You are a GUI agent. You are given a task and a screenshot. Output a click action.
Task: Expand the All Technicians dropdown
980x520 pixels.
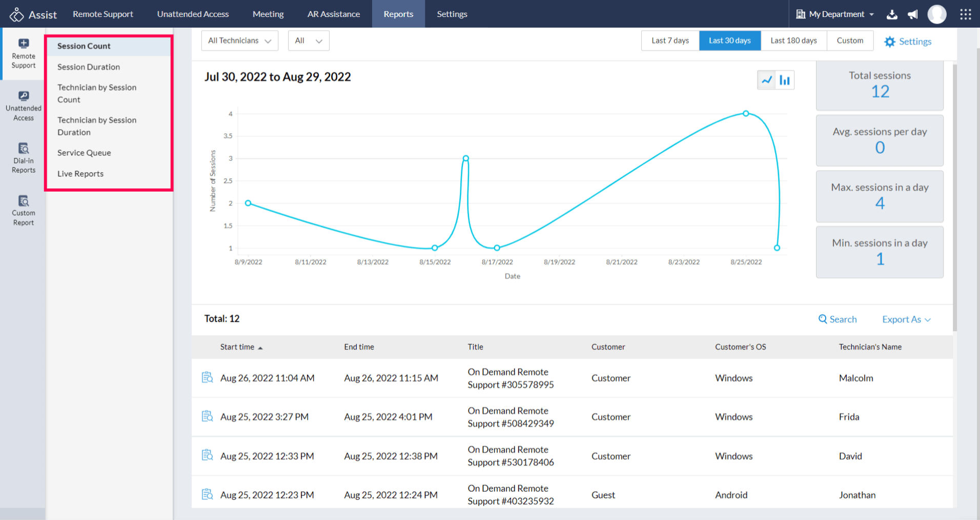(x=239, y=40)
